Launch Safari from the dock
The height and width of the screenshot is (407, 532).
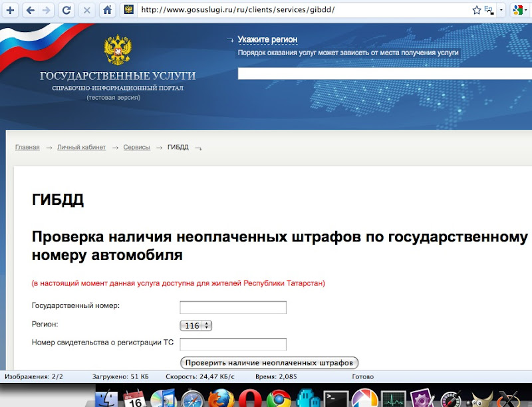[x=192, y=398]
